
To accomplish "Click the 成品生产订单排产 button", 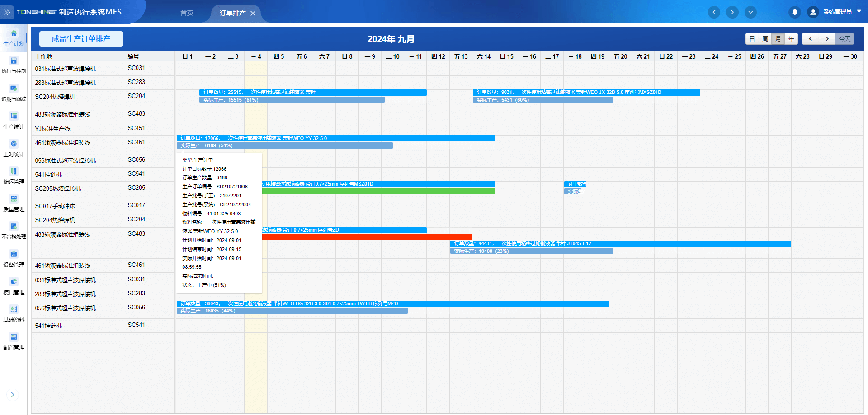I will pyautogui.click(x=81, y=39).
